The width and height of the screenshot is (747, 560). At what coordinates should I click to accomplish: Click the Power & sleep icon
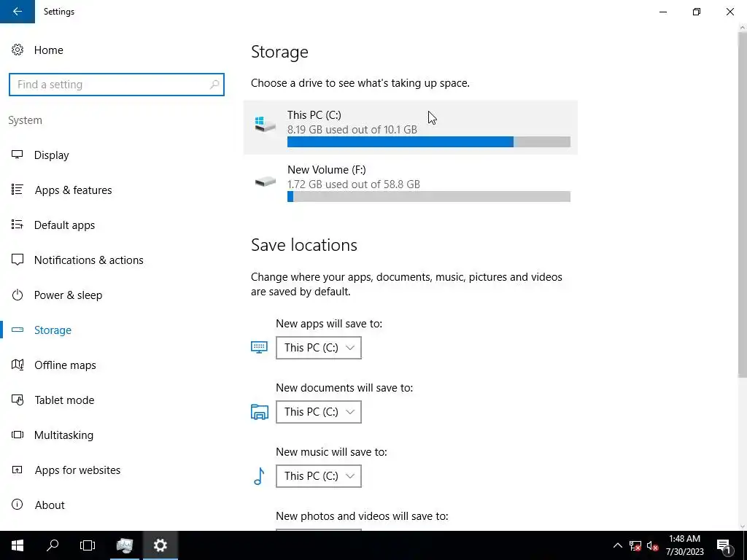tap(18, 295)
